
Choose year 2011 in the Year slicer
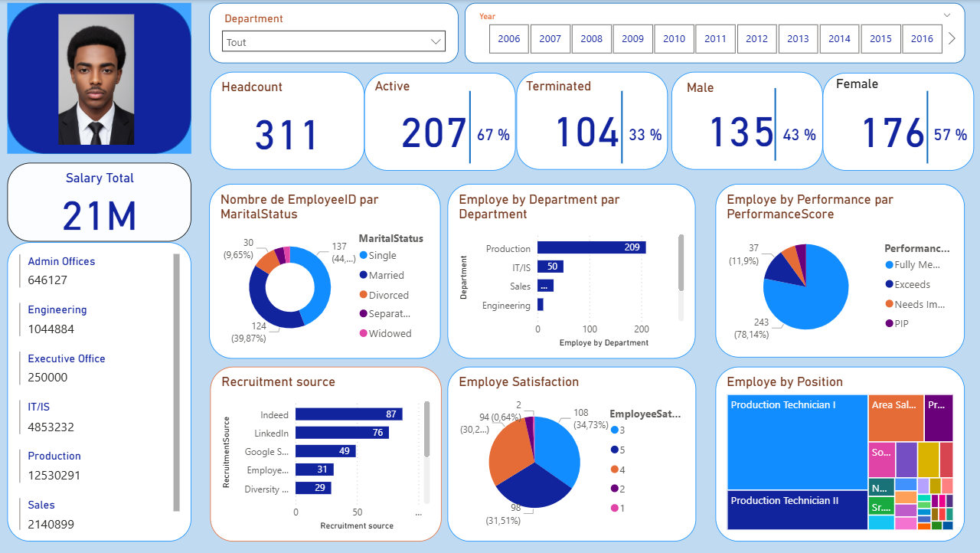[x=716, y=38]
